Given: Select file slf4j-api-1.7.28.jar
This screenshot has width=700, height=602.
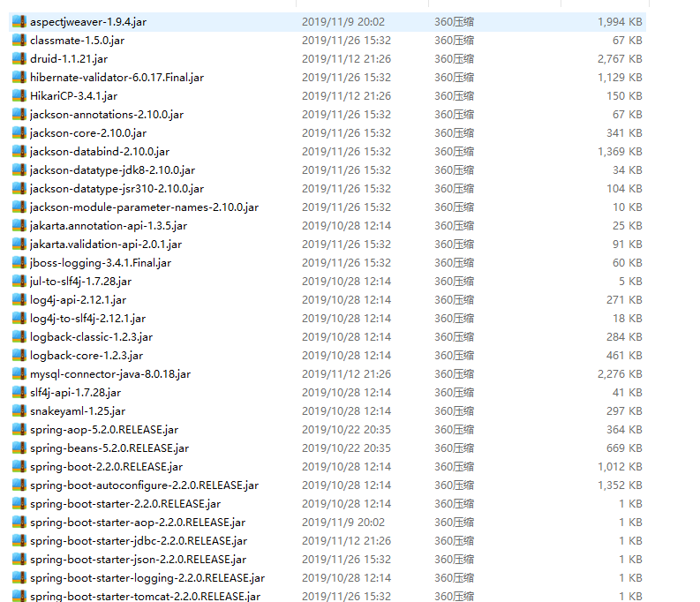Looking at the screenshot, I should 75,392.
